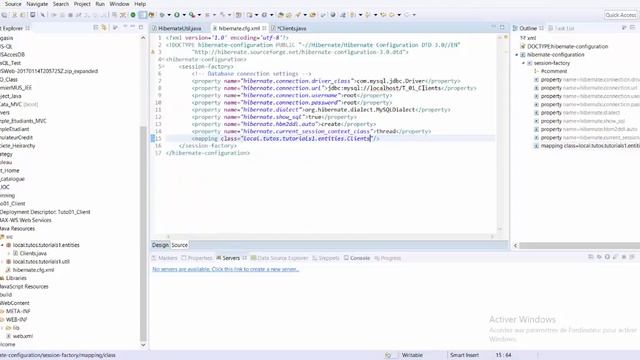Open the Run launch dropdown arrow

[x=184, y=15]
